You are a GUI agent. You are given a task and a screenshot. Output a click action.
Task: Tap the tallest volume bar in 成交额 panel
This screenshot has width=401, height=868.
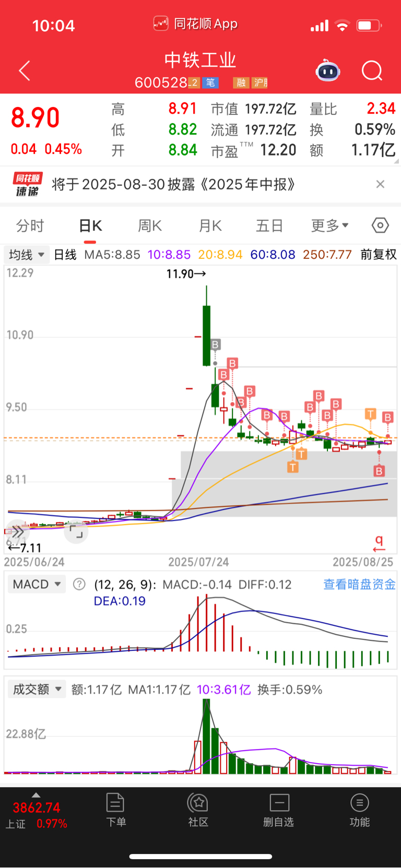(x=207, y=736)
